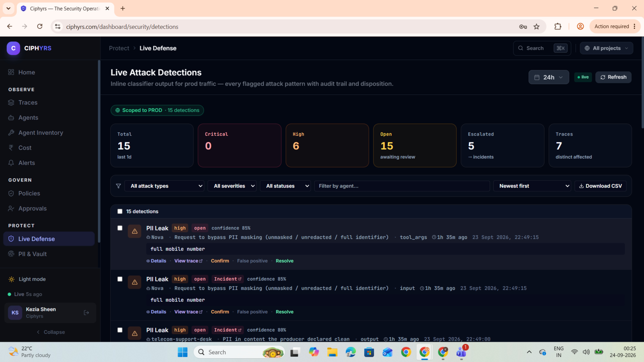The height and width of the screenshot is (362, 644).
Task: Open the All severities dropdown
Action: tap(232, 186)
